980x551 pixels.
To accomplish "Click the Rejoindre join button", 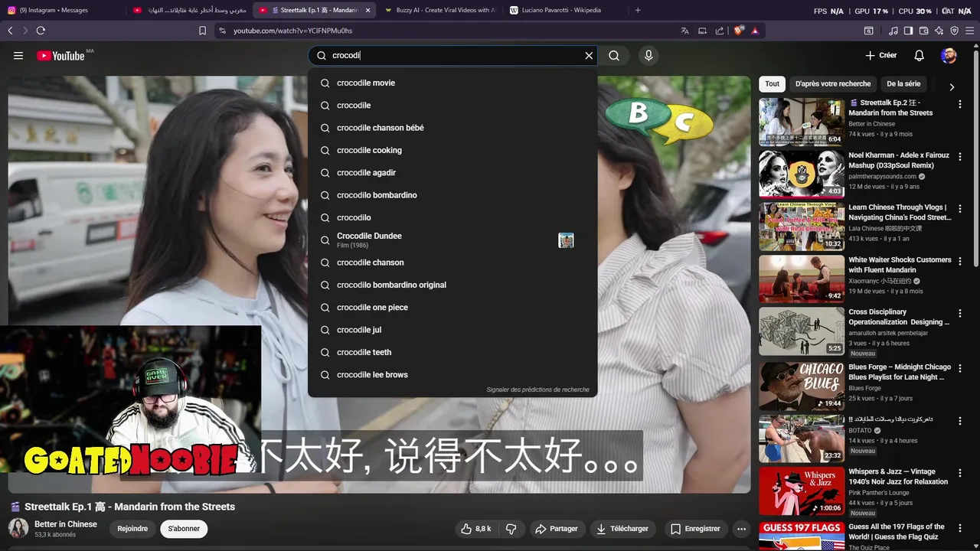I will point(132,529).
